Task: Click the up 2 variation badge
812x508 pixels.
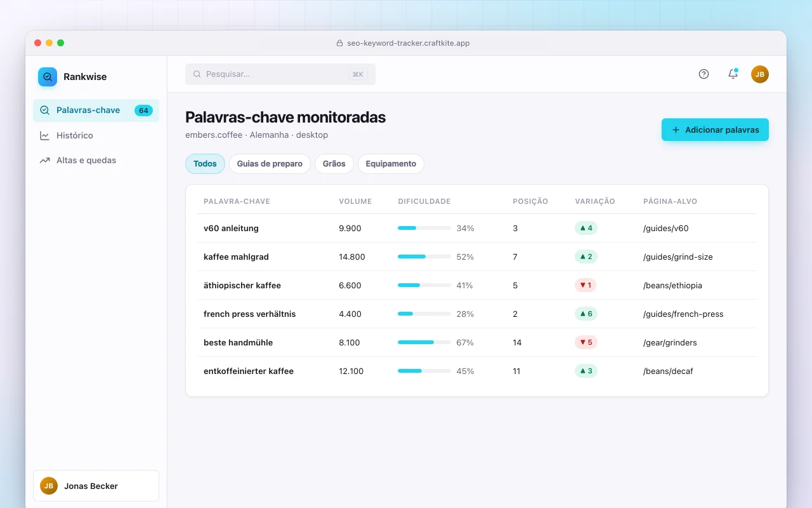Action: point(586,257)
